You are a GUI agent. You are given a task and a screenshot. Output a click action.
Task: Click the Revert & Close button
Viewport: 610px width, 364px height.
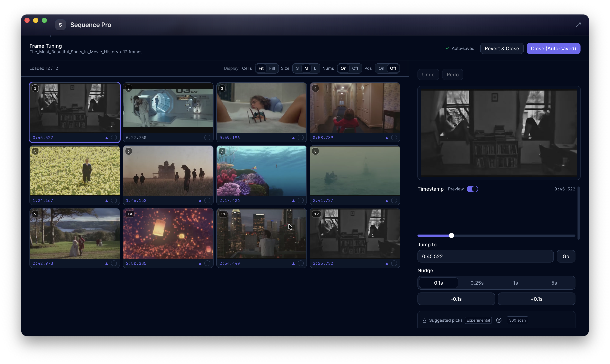502,49
